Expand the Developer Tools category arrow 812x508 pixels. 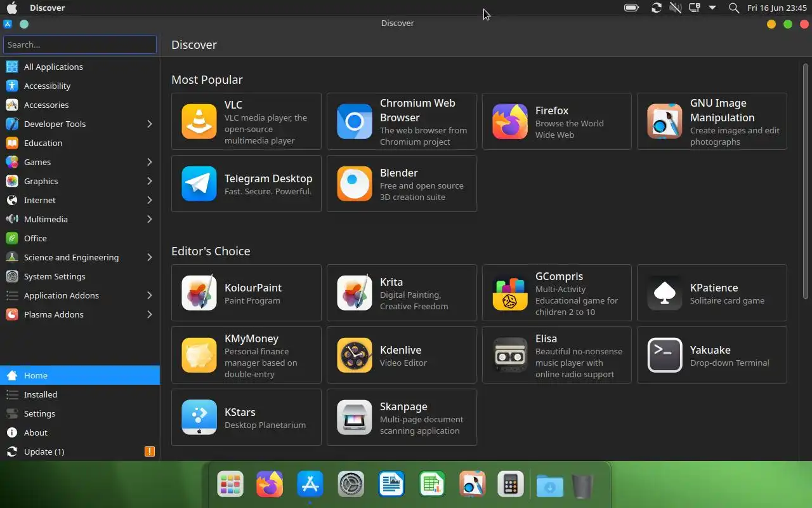point(150,124)
